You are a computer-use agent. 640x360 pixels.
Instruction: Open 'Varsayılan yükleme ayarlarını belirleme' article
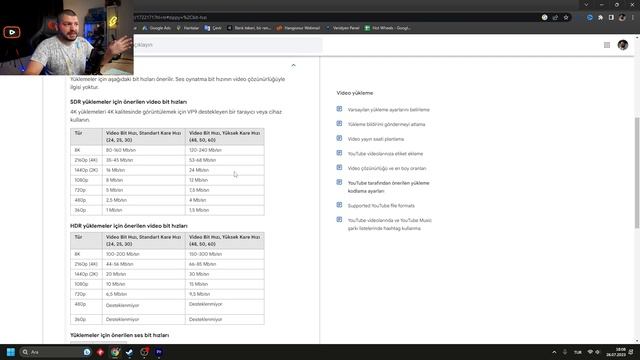point(389,110)
